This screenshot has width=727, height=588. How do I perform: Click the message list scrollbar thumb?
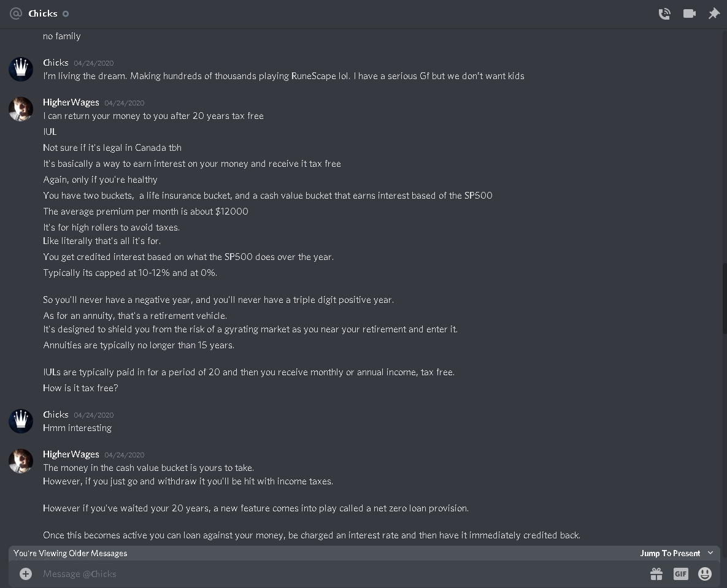(x=724, y=298)
